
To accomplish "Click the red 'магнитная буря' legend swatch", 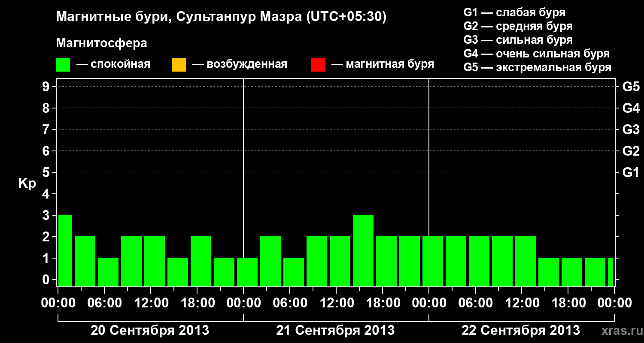I will pos(318,65).
